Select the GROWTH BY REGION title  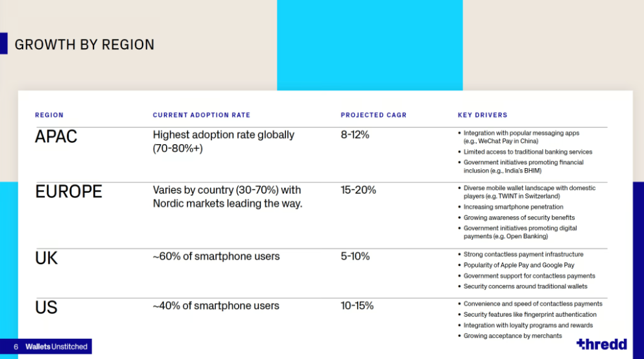tap(84, 44)
